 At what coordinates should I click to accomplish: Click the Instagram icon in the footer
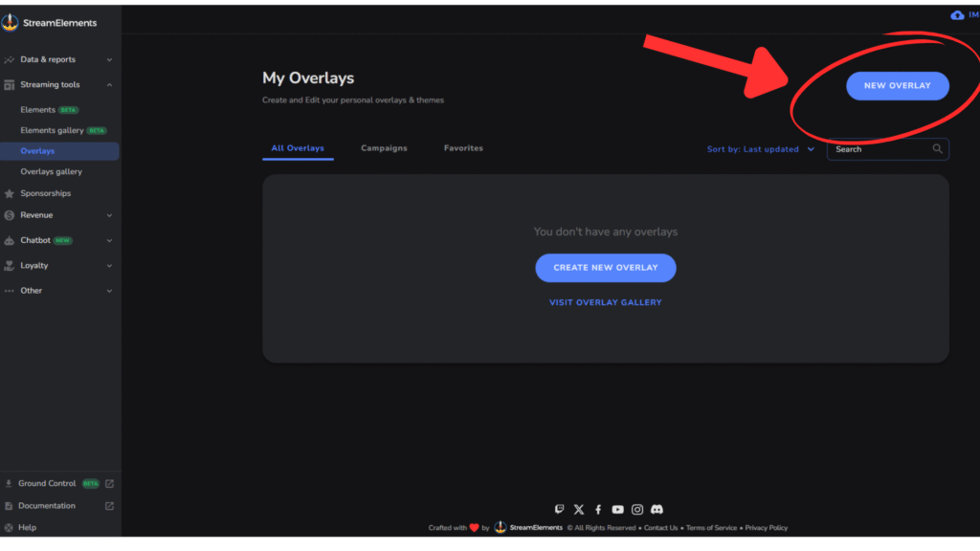[x=637, y=510]
